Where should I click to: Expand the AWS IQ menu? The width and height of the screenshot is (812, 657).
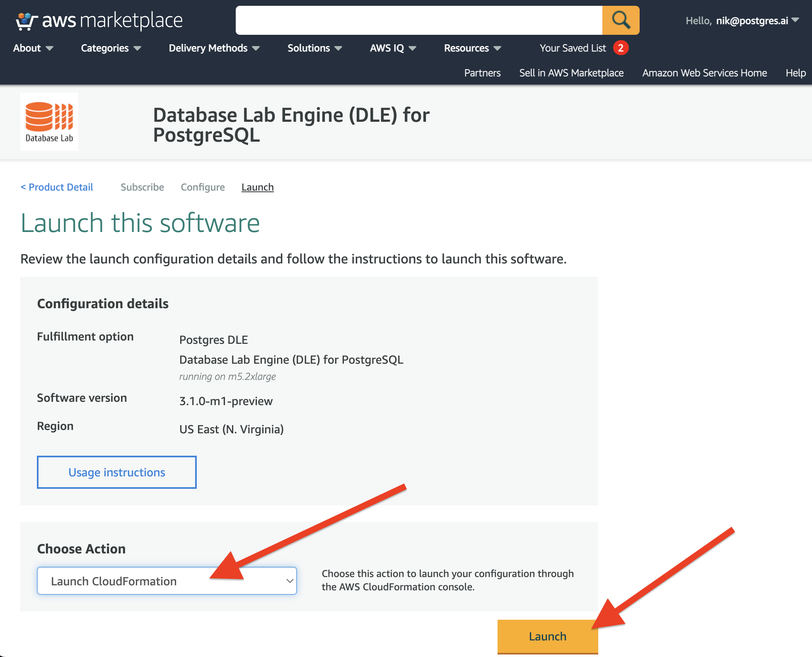point(393,48)
